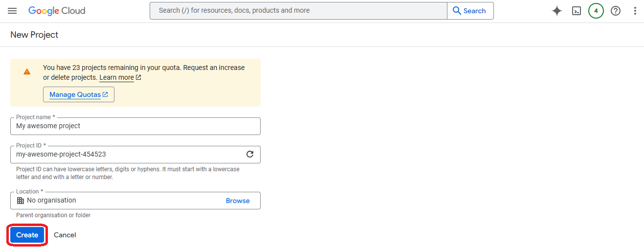Open the Gemini AI sparkle icon
The height and width of the screenshot is (250, 644).
click(556, 11)
